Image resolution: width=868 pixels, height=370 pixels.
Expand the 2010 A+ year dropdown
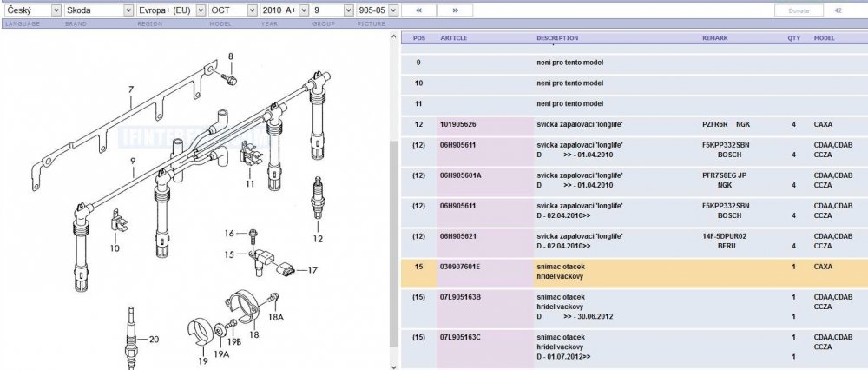pos(285,10)
